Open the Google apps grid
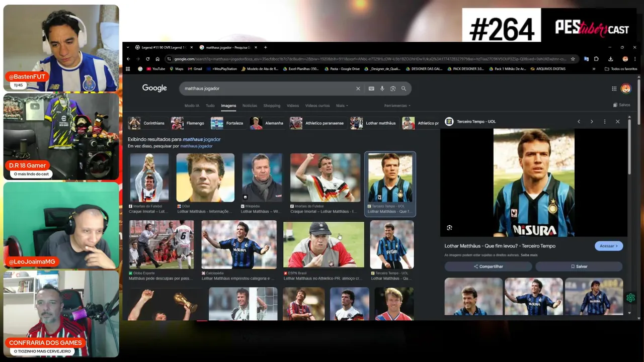The height and width of the screenshot is (362, 644). pos(614,88)
